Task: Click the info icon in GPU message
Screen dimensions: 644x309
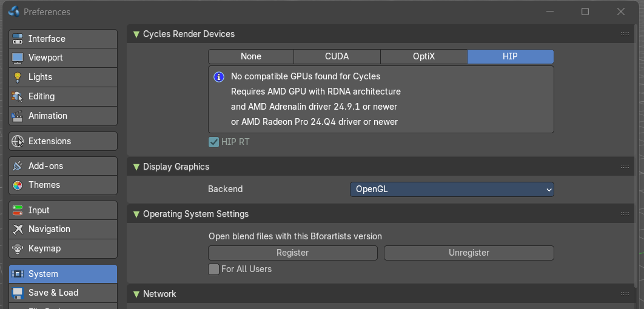Action: coord(219,77)
